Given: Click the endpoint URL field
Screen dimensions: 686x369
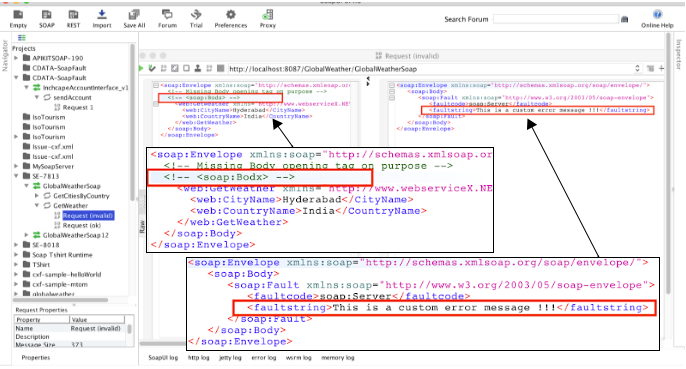Looking at the screenshot, I should coord(430,69).
